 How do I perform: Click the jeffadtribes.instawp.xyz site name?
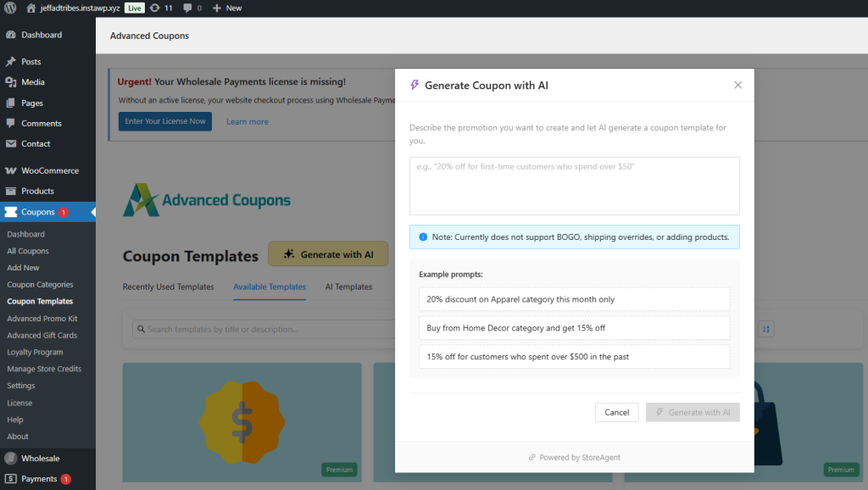pyautogui.click(x=80, y=8)
